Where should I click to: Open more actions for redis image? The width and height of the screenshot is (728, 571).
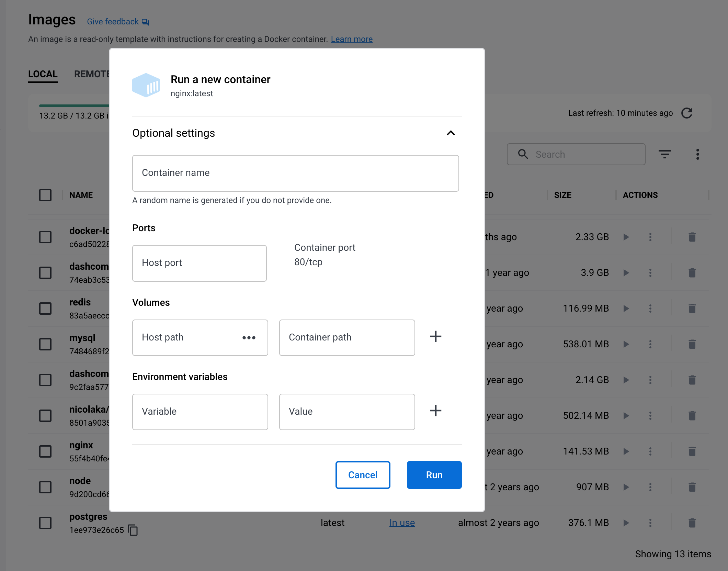click(650, 309)
